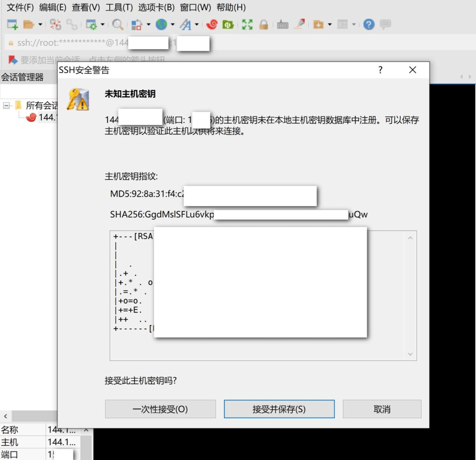This screenshot has width=476, height=460.
Task: Click the dialog's ? help button
Action: click(380, 70)
